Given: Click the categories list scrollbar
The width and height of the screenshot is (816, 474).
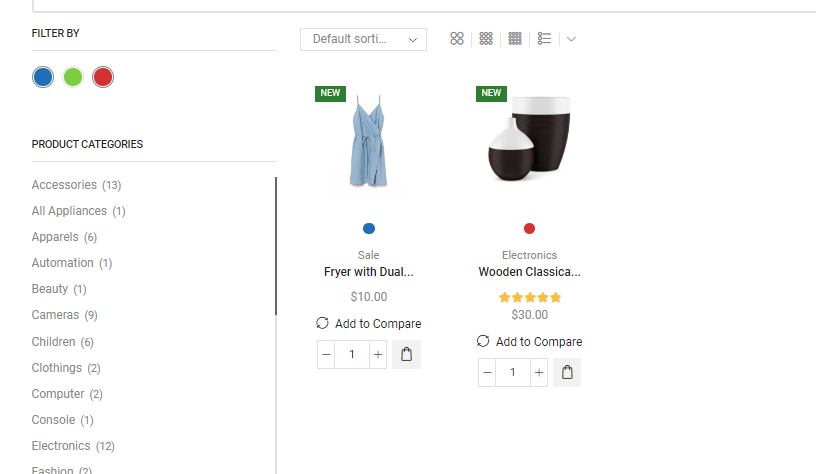Looking at the screenshot, I should [276, 246].
